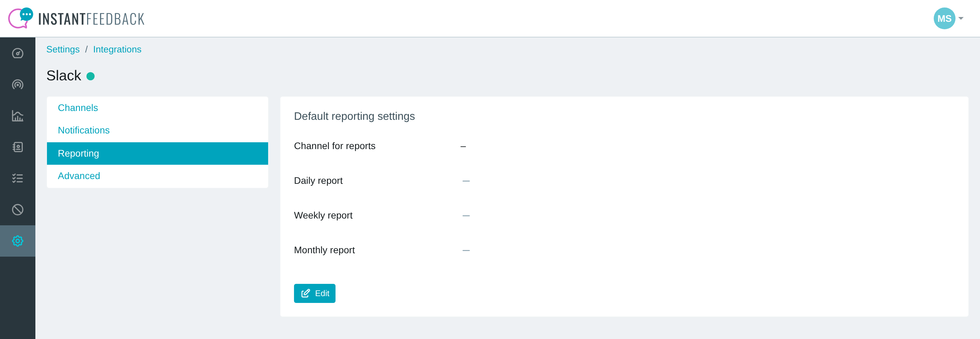Click the Weekly report label
The height and width of the screenshot is (339, 980).
(x=323, y=215)
